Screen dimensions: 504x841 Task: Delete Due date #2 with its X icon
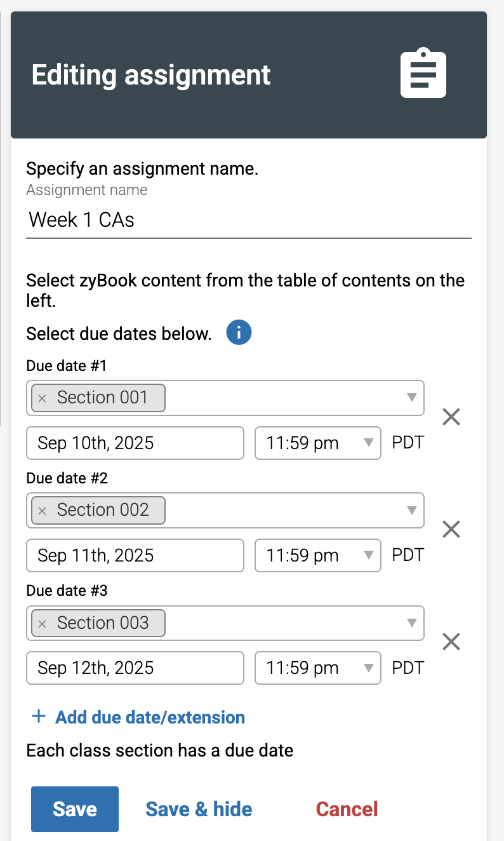tap(451, 529)
